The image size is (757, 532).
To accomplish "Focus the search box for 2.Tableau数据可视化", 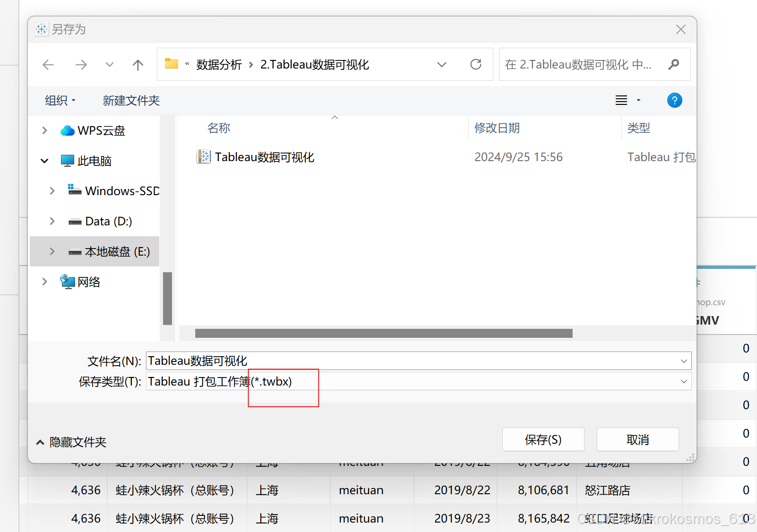I will (x=578, y=65).
